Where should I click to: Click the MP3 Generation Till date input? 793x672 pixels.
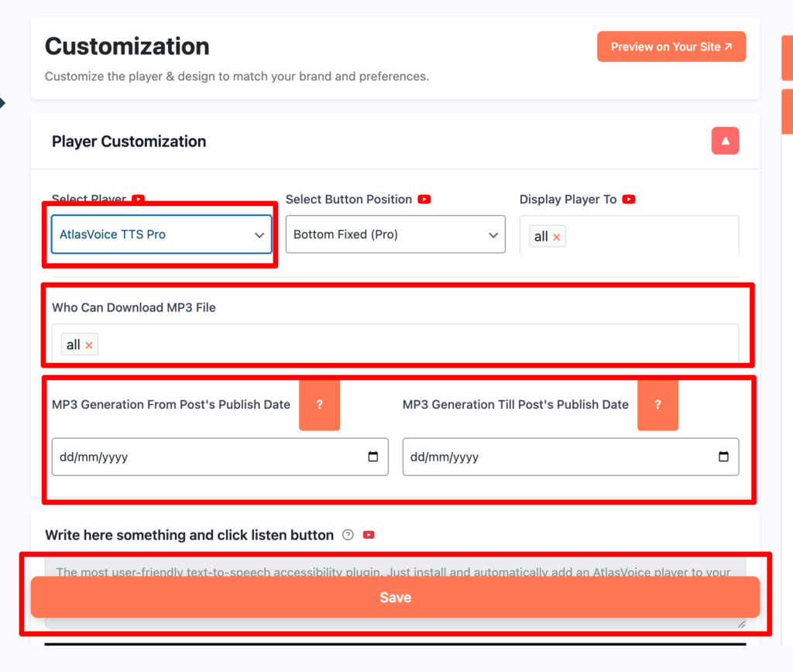tap(571, 457)
